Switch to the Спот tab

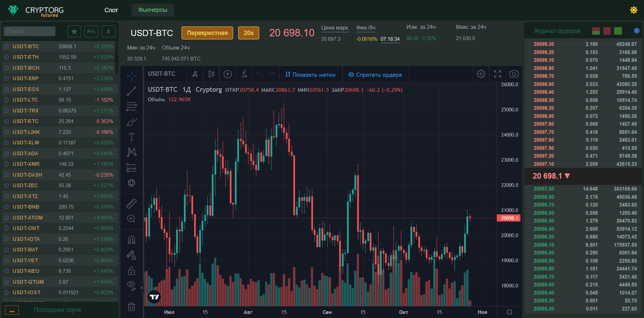click(x=111, y=10)
